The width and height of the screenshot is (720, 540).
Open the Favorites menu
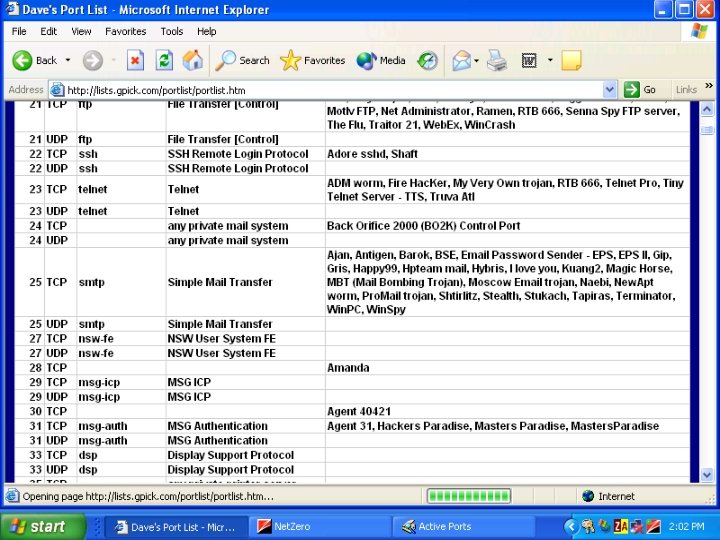[125, 31]
